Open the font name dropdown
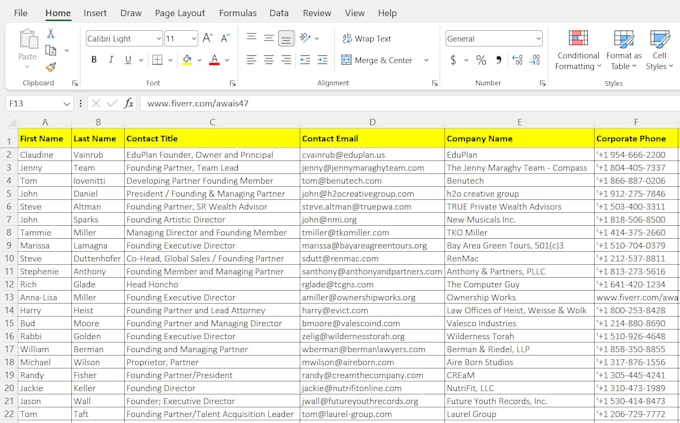Image resolution: width=680 pixels, height=423 pixels. [x=159, y=39]
